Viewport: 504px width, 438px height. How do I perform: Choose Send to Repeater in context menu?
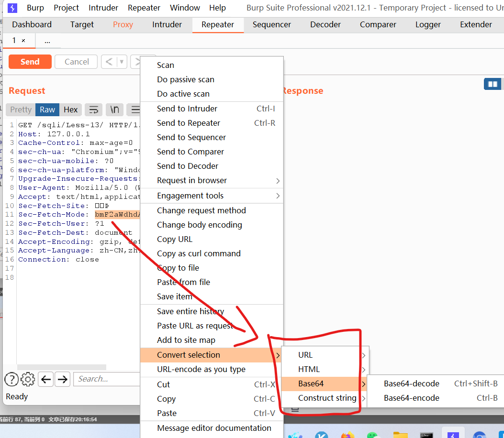212,123
